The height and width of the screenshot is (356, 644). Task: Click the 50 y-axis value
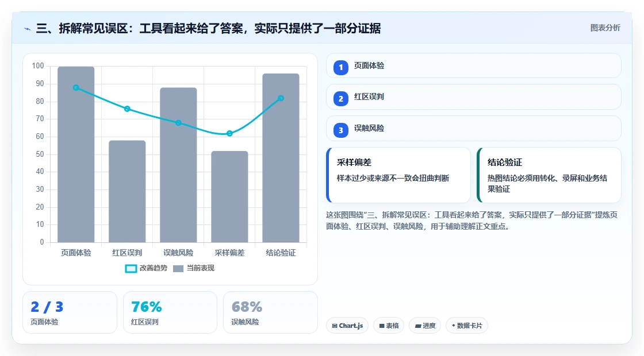pos(40,154)
